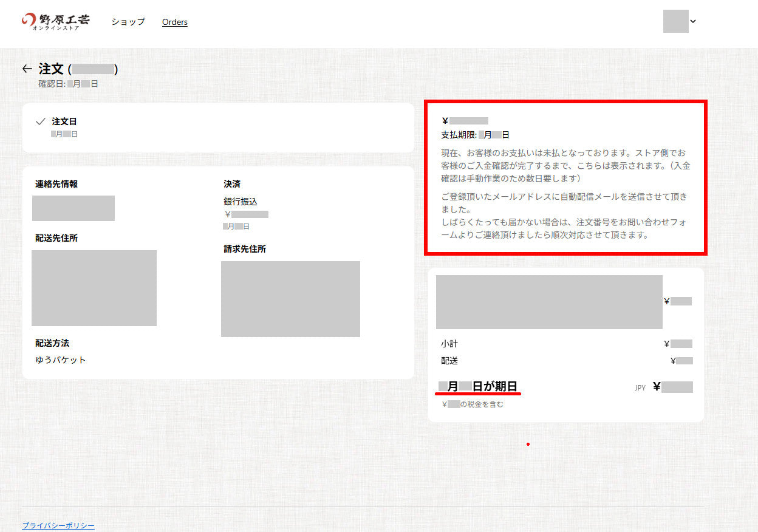Open the ショップ navigation item
The image size is (758, 532).
tap(128, 22)
